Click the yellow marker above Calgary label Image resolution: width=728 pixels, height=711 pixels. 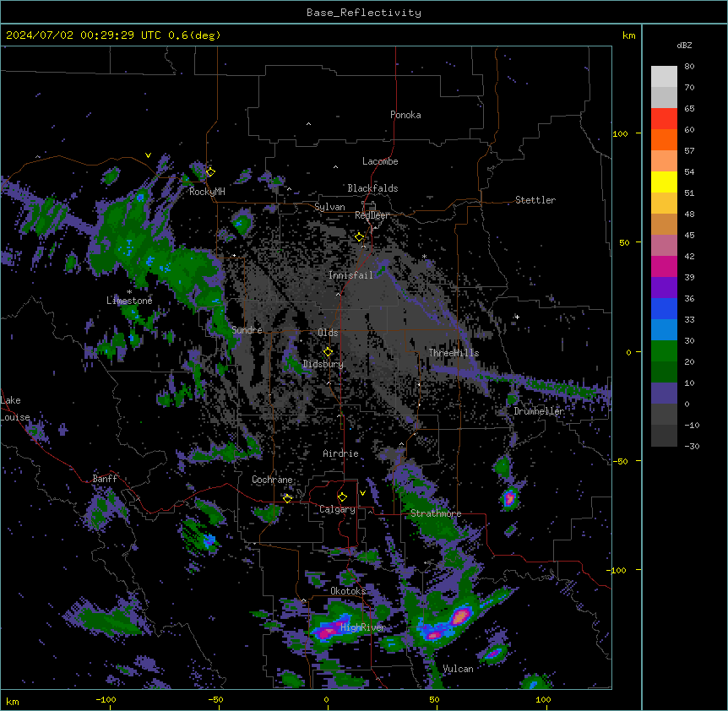click(342, 497)
